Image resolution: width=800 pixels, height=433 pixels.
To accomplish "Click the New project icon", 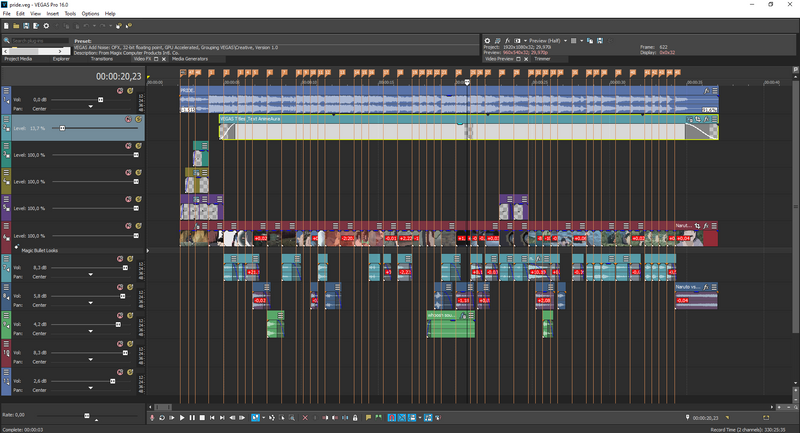I will [6, 25].
